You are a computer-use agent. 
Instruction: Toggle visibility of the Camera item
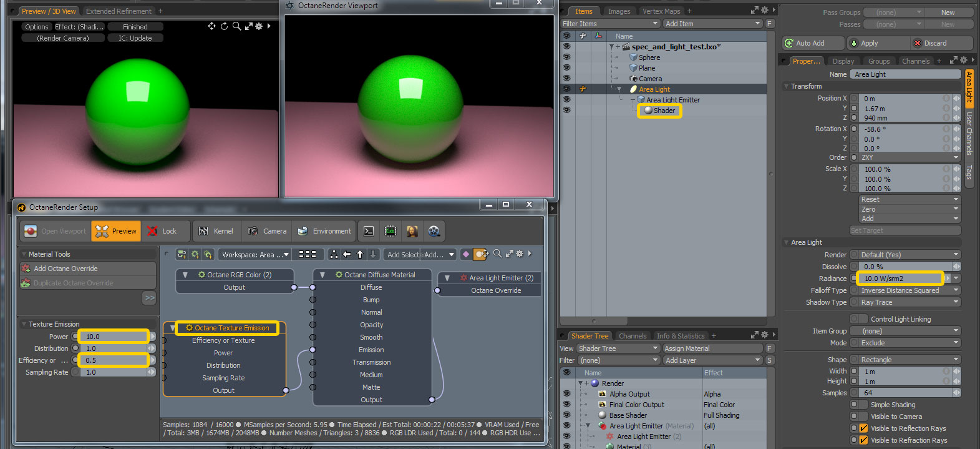(566, 78)
